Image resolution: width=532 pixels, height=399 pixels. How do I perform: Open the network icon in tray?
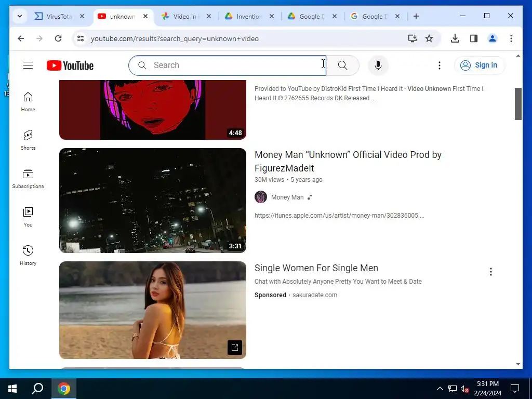click(x=453, y=389)
